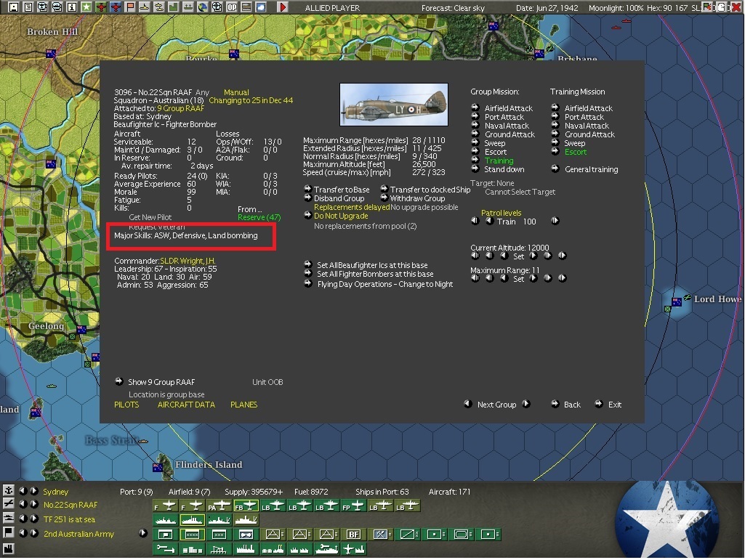Open the globe icon in top toolbar
The image size is (745, 560).
tap(202, 7)
